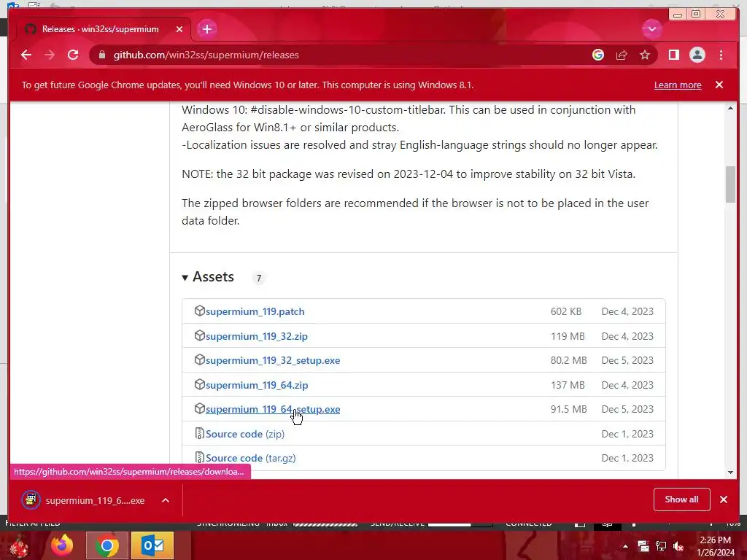Image resolution: width=747 pixels, height=560 pixels.
Task: Share this page via address bar icon
Action: pos(622,55)
